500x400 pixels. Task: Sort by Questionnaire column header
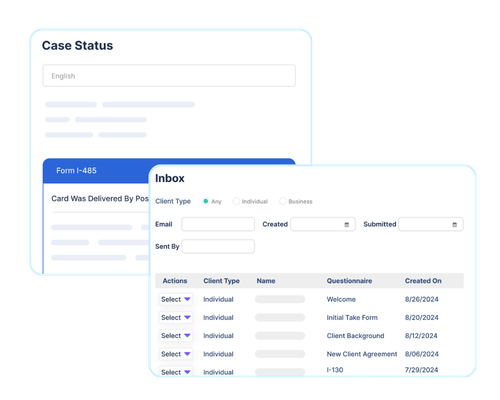pyautogui.click(x=349, y=281)
